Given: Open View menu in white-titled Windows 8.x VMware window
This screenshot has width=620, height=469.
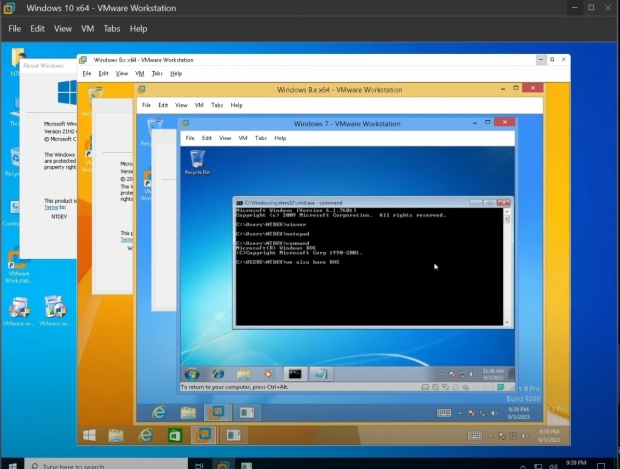Looking at the screenshot, I should [x=122, y=74].
